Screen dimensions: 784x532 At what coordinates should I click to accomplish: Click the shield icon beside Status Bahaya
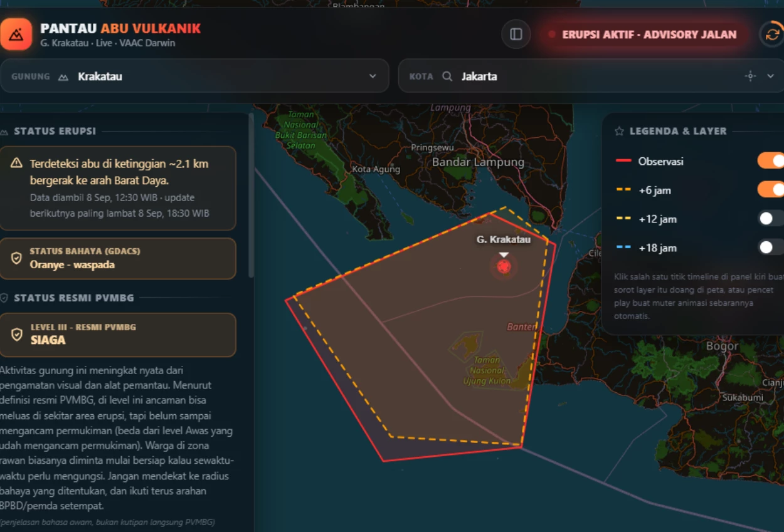pyautogui.click(x=16, y=258)
